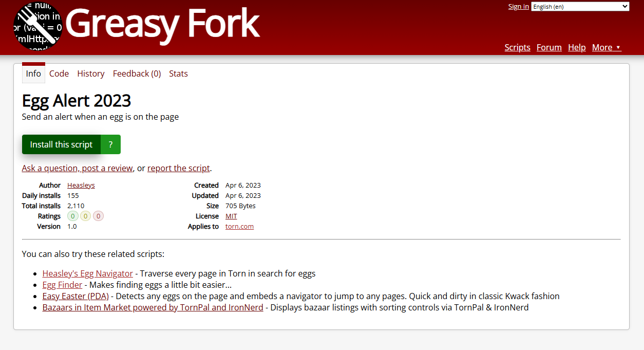View the Feedback (0) tab

(137, 73)
